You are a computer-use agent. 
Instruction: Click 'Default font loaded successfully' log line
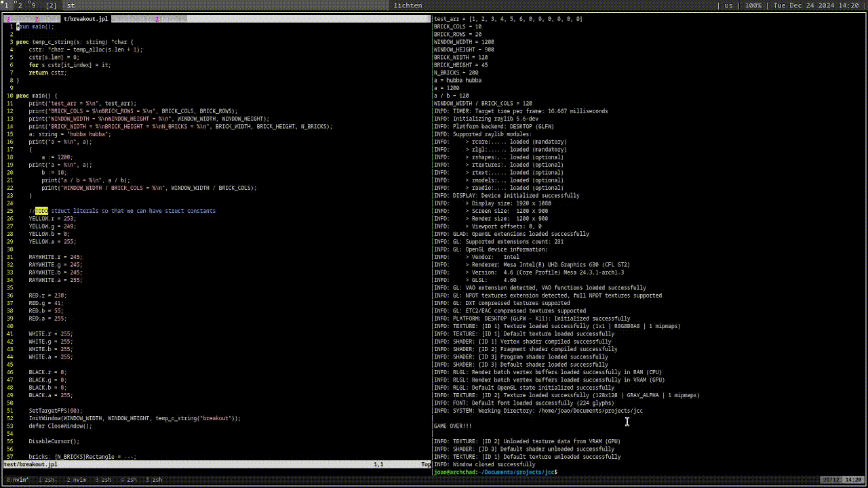click(524, 403)
